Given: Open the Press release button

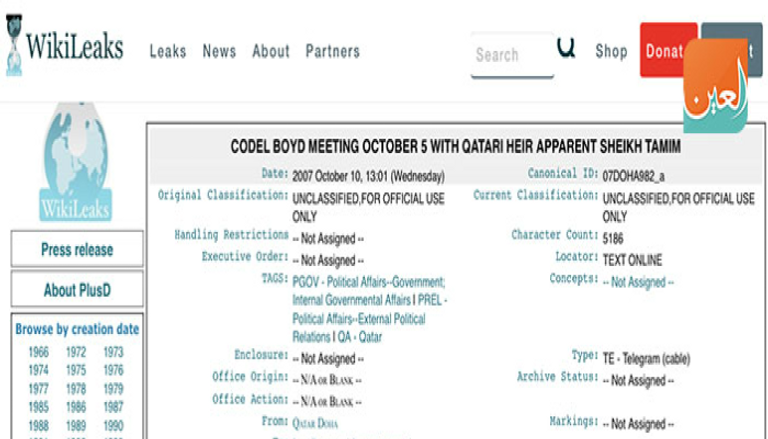Looking at the screenshot, I should (x=77, y=250).
